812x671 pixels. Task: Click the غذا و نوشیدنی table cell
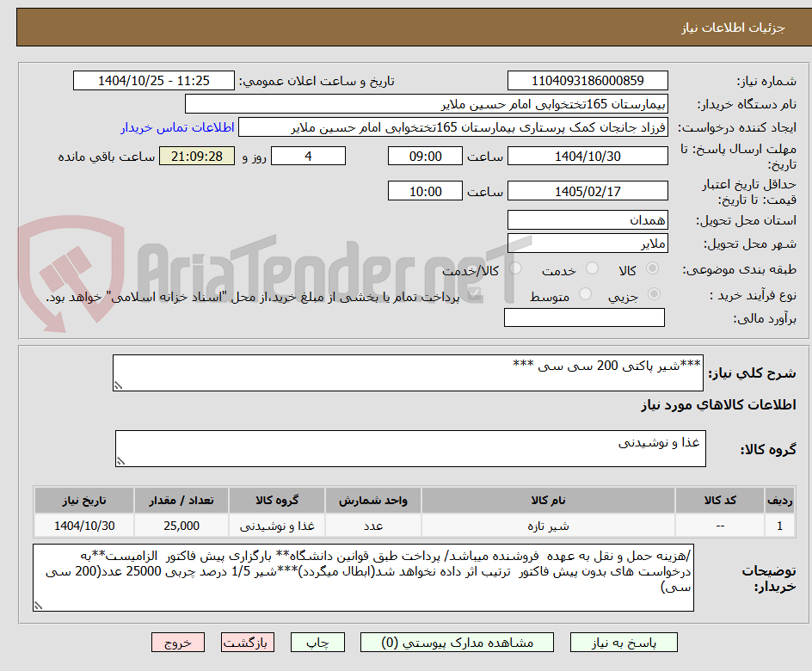(277, 526)
